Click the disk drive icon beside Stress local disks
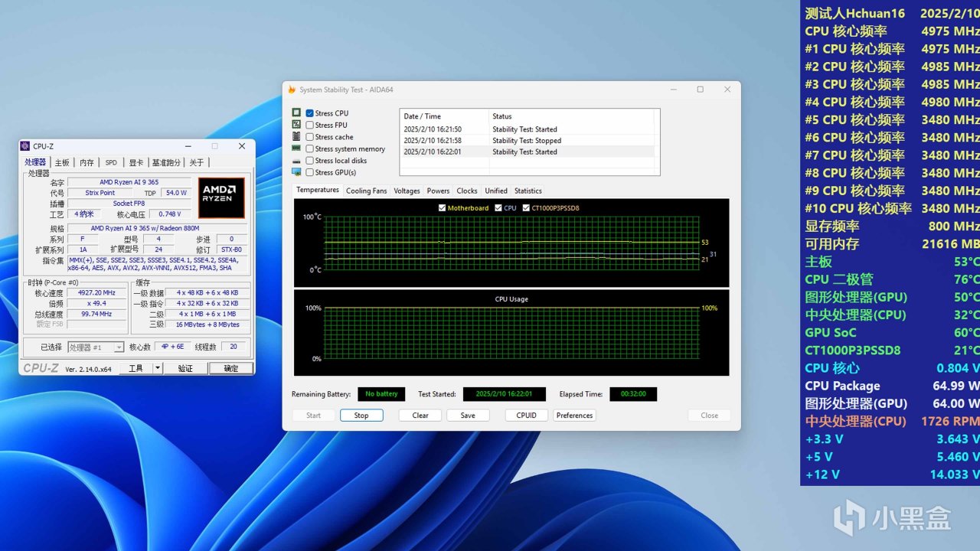The height and width of the screenshot is (551, 980). (x=296, y=161)
